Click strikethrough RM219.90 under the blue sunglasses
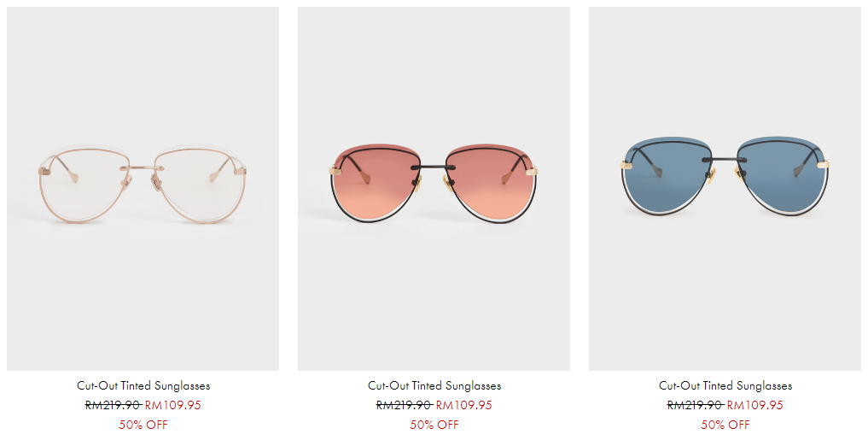 click(x=696, y=405)
